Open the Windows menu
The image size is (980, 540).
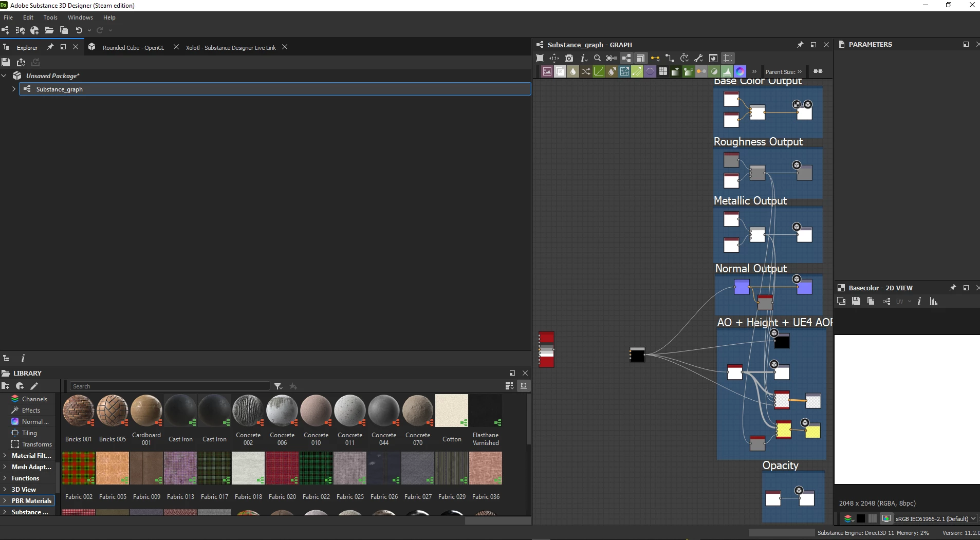(80, 17)
